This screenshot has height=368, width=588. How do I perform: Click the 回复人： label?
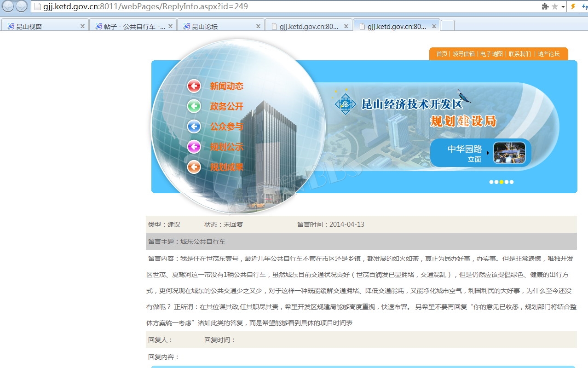click(161, 340)
